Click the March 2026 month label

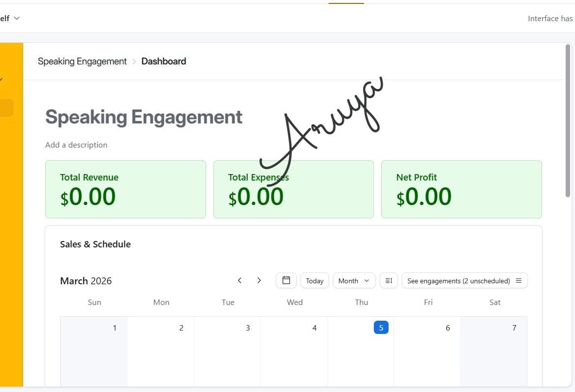coord(86,281)
